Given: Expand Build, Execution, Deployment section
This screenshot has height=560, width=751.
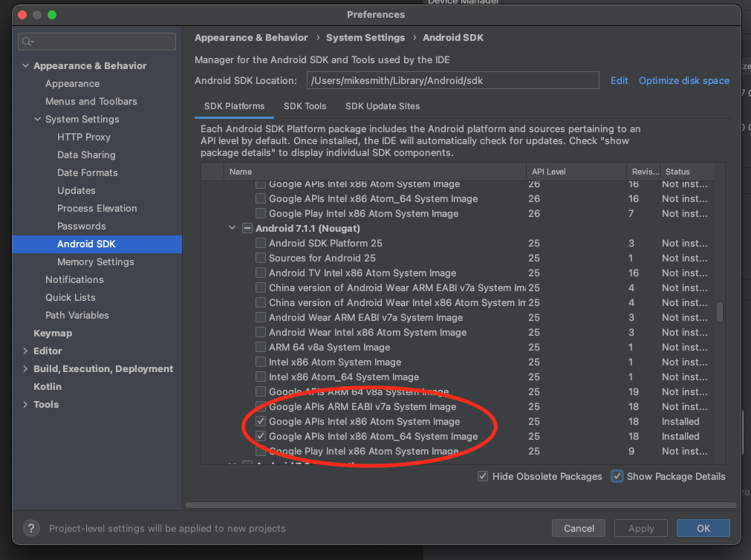Looking at the screenshot, I should click(25, 369).
